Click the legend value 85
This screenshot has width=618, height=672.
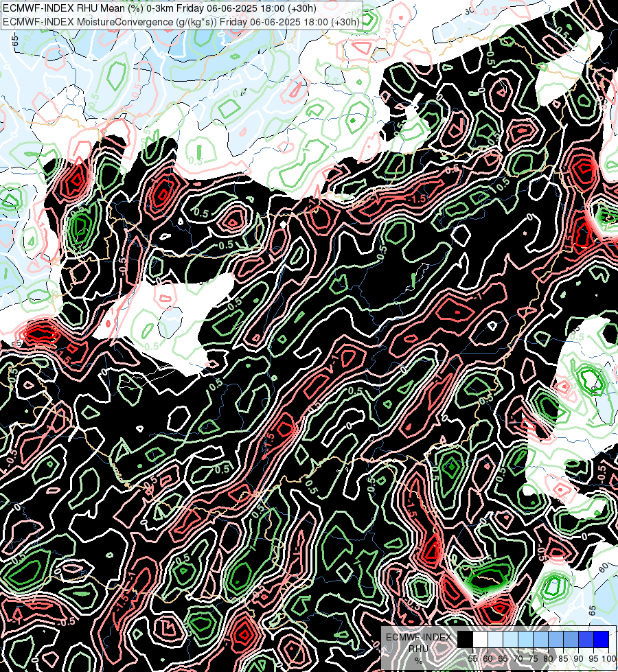click(563, 659)
